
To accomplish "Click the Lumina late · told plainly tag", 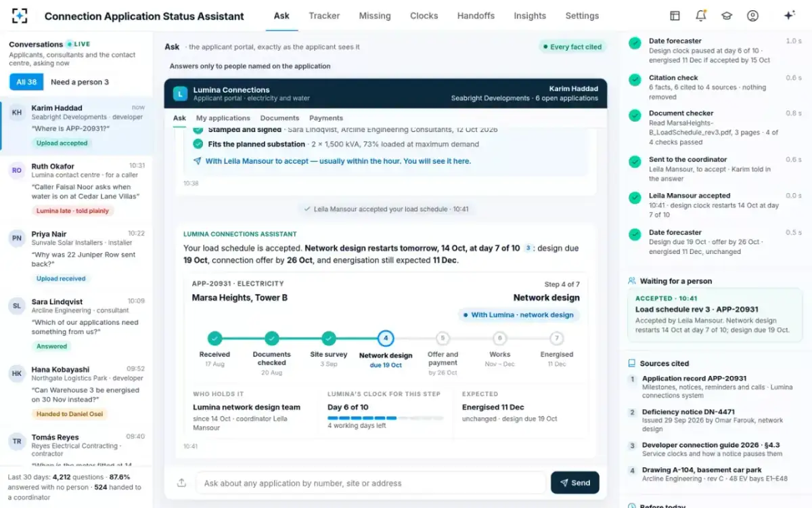I will point(72,211).
